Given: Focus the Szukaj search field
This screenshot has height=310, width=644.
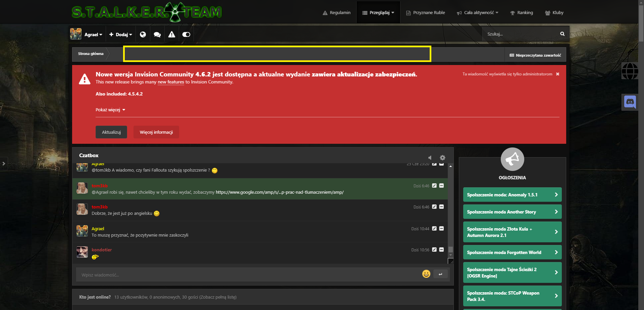Looking at the screenshot, I should tap(521, 34).
